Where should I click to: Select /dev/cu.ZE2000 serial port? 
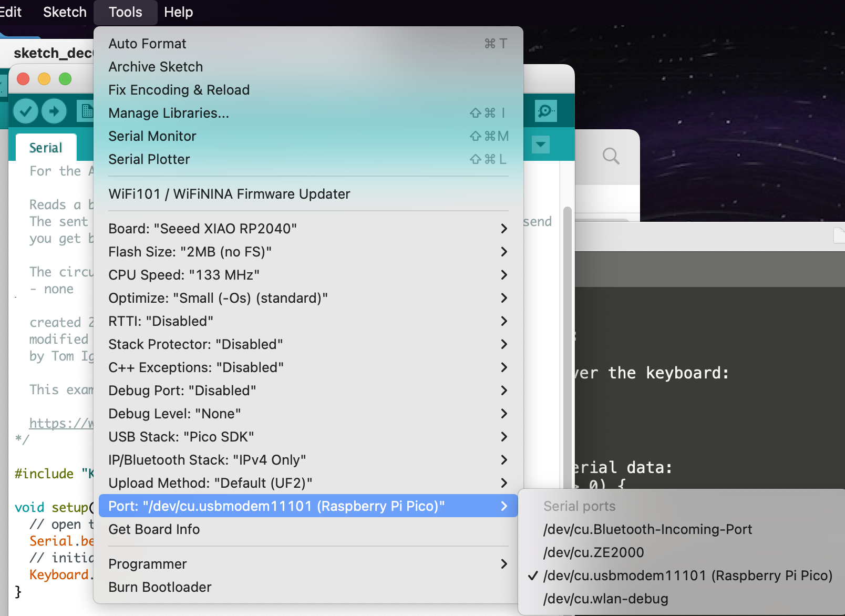click(683, 552)
